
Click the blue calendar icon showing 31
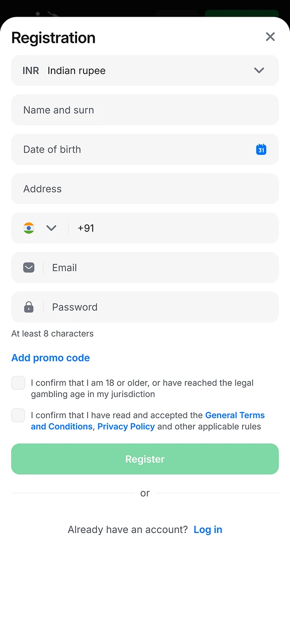click(x=261, y=149)
